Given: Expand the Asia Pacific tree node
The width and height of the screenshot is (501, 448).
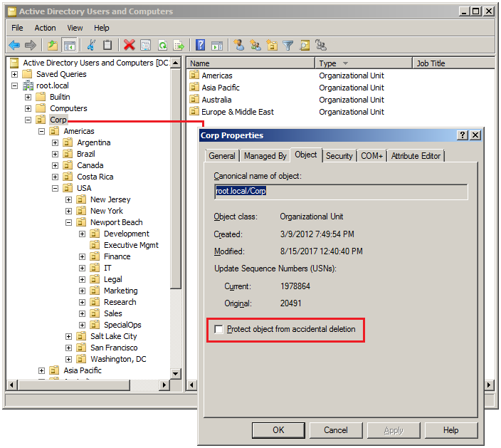Looking at the screenshot, I should [41, 370].
